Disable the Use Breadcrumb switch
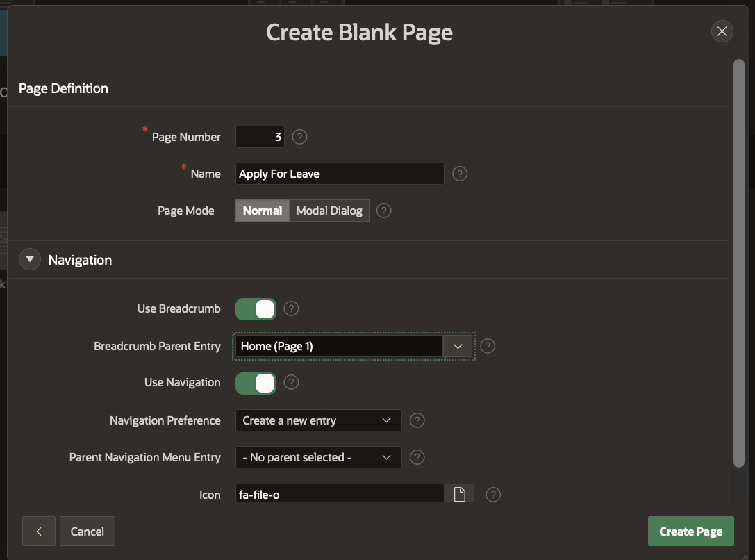 coord(256,308)
